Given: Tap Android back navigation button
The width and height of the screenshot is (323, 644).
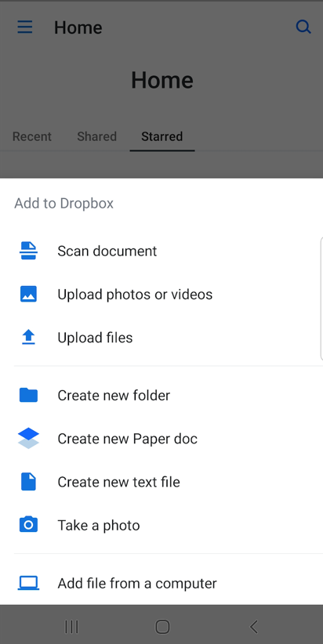Looking at the screenshot, I should tap(253, 627).
